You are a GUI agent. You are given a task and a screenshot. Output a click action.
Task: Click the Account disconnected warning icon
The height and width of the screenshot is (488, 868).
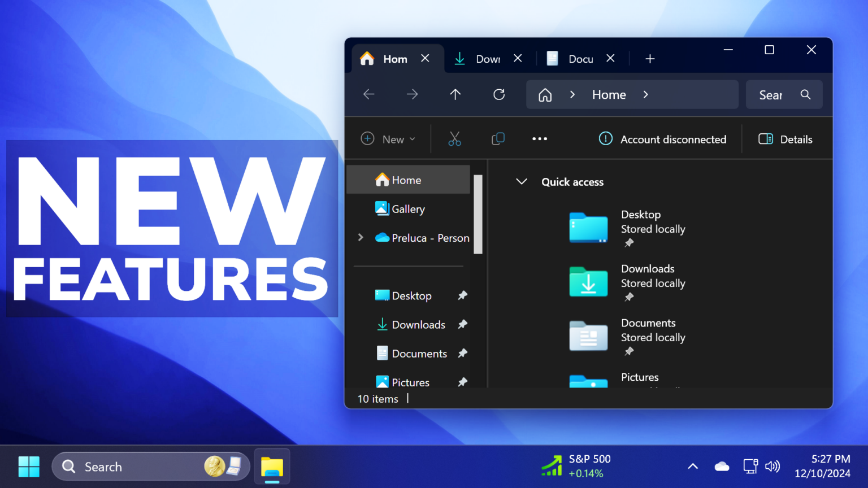coord(605,138)
